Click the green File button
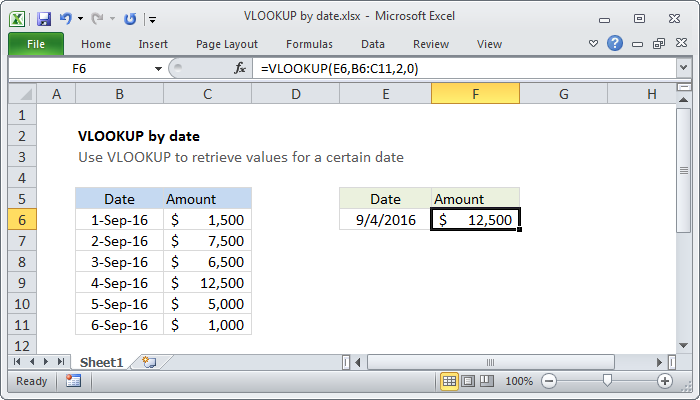The width and height of the screenshot is (700, 400). click(35, 44)
